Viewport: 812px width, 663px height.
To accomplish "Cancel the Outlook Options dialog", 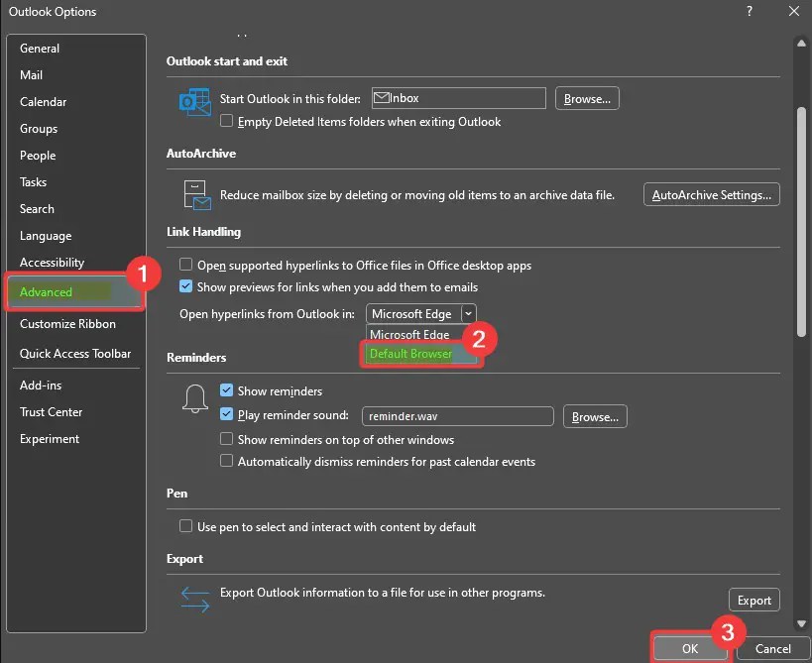I will 772,648.
